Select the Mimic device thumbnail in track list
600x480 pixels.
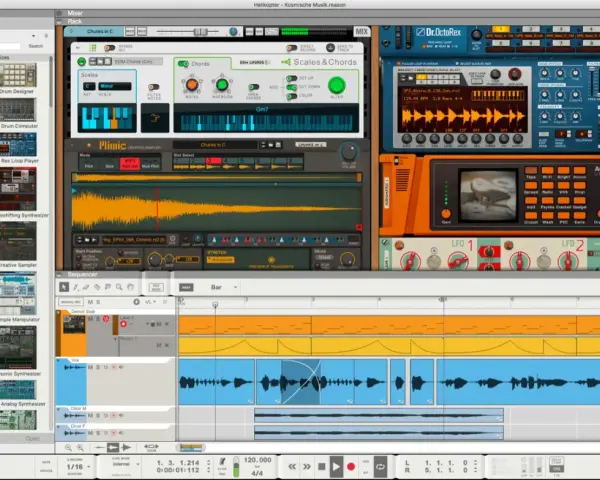tap(74, 325)
